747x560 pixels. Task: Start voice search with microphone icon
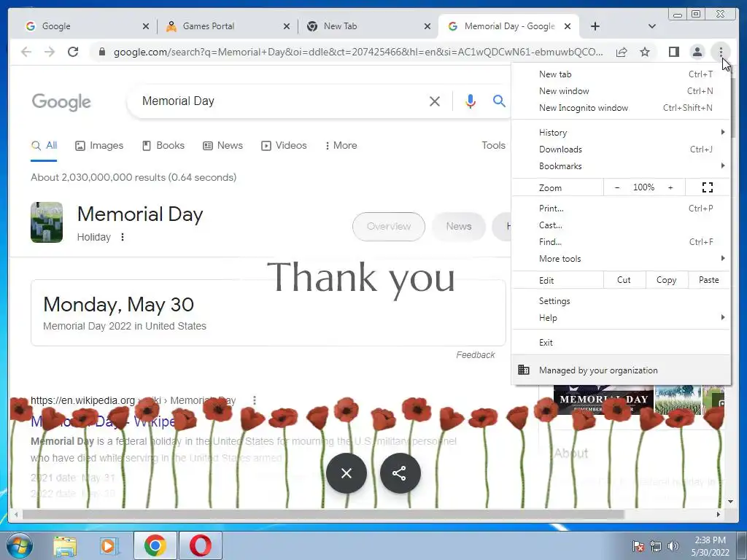pyautogui.click(x=471, y=101)
